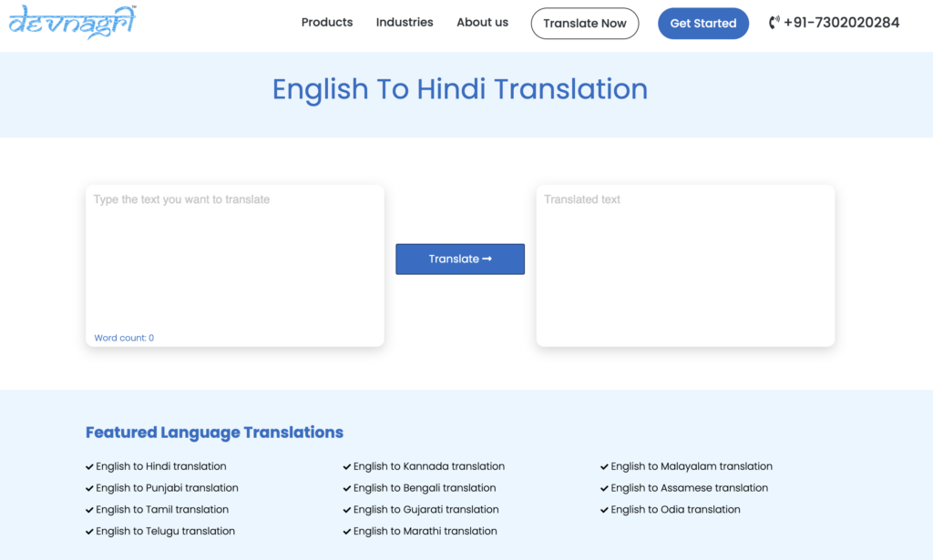The height and width of the screenshot is (560, 933).
Task: Click the checkmark beside English to Kannada translation
Action: coord(347,465)
